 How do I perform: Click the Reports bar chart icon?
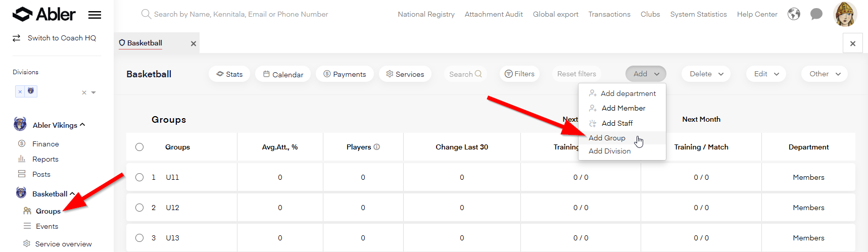pyautogui.click(x=22, y=159)
